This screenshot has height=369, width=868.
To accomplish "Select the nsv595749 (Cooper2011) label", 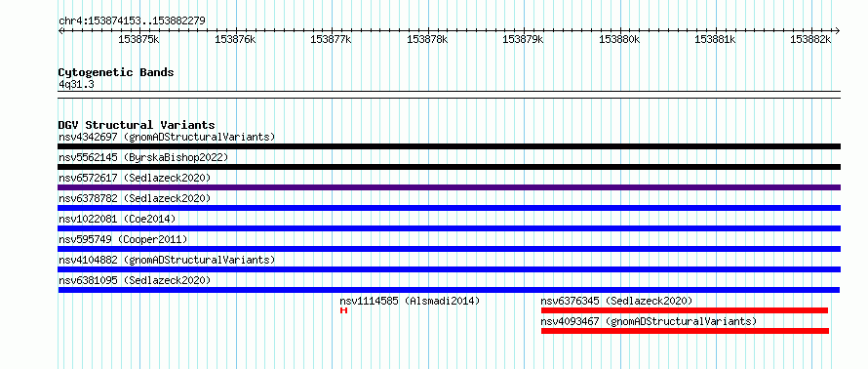I will click(123, 239).
